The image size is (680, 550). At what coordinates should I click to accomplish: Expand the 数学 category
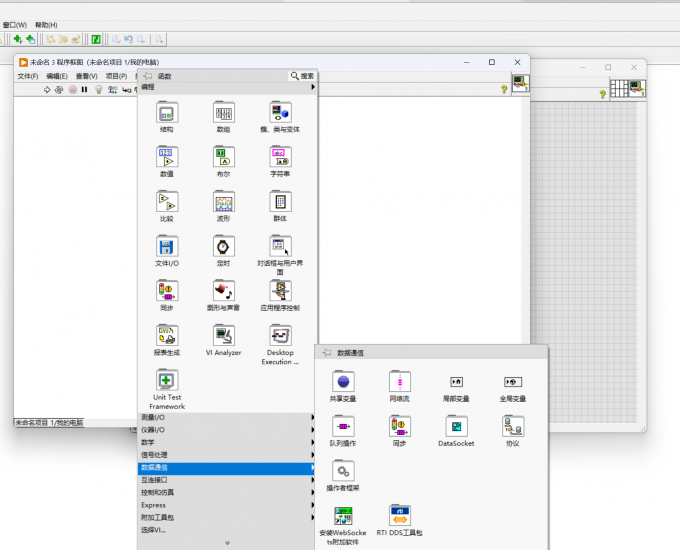(x=228, y=442)
